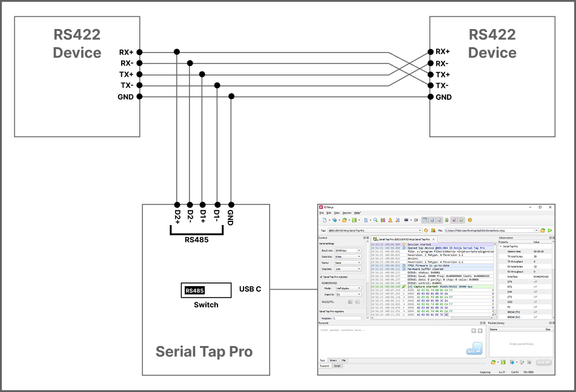The width and height of the screenshot is (576, 392).
Task: Click the New Session page icon in toolbar
Action: 325,220
